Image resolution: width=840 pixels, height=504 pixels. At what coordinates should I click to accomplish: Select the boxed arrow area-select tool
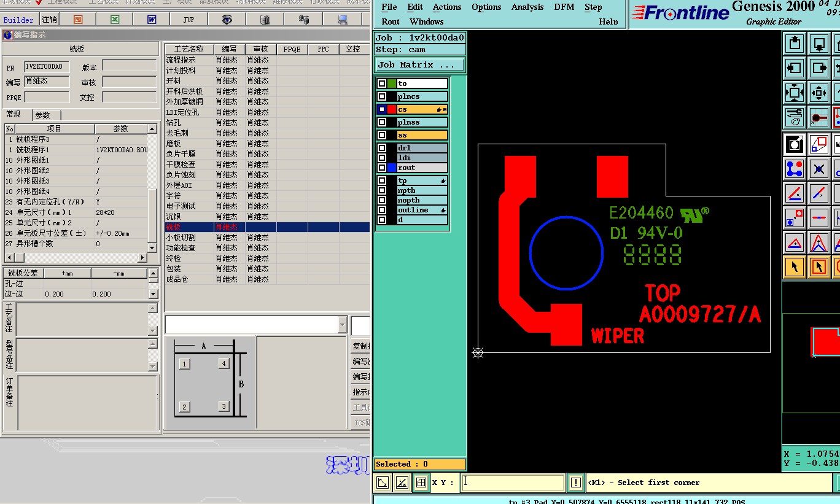tap(819, 267)
